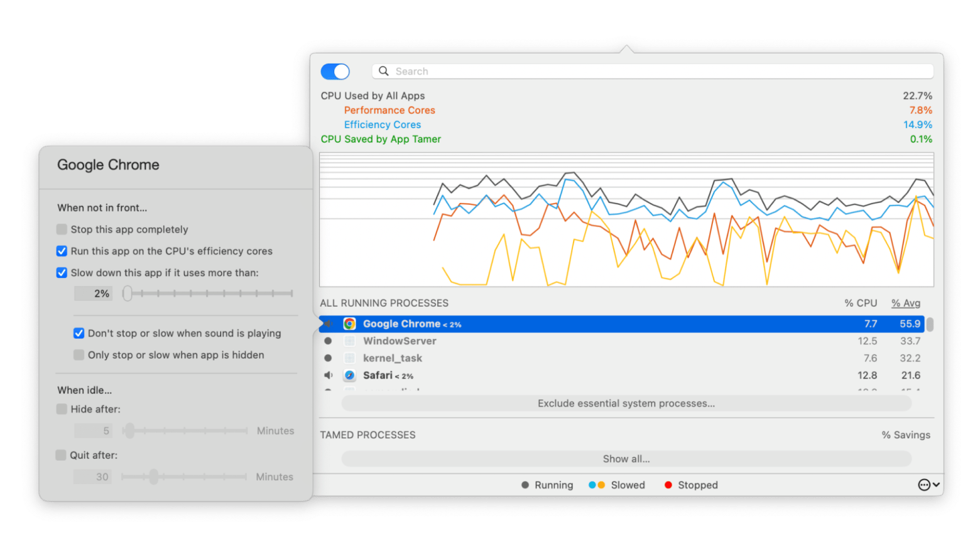Click the magnifying glass search icon
980x552 pixels.
coord(384,71)
